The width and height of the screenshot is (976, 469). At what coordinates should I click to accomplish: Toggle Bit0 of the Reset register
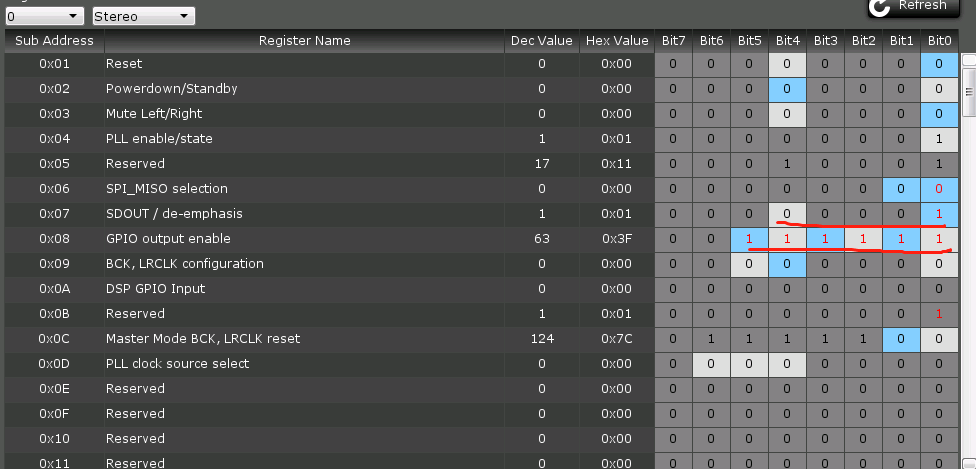click(939, 64)
